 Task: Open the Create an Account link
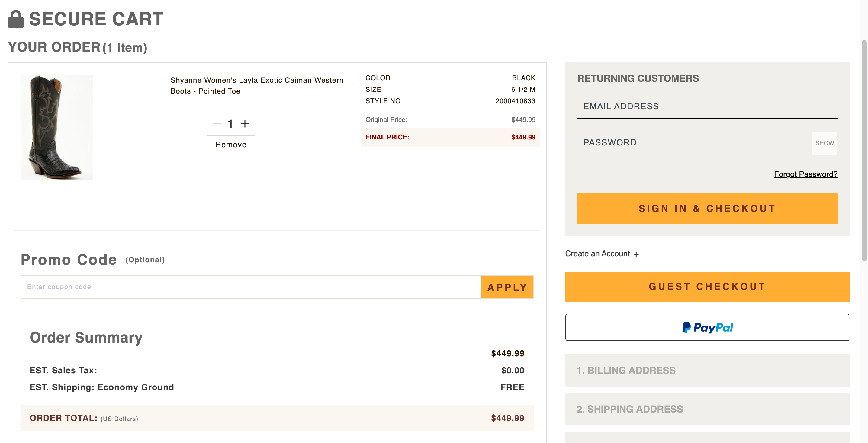pyautogui.click(x=597, y=253)
